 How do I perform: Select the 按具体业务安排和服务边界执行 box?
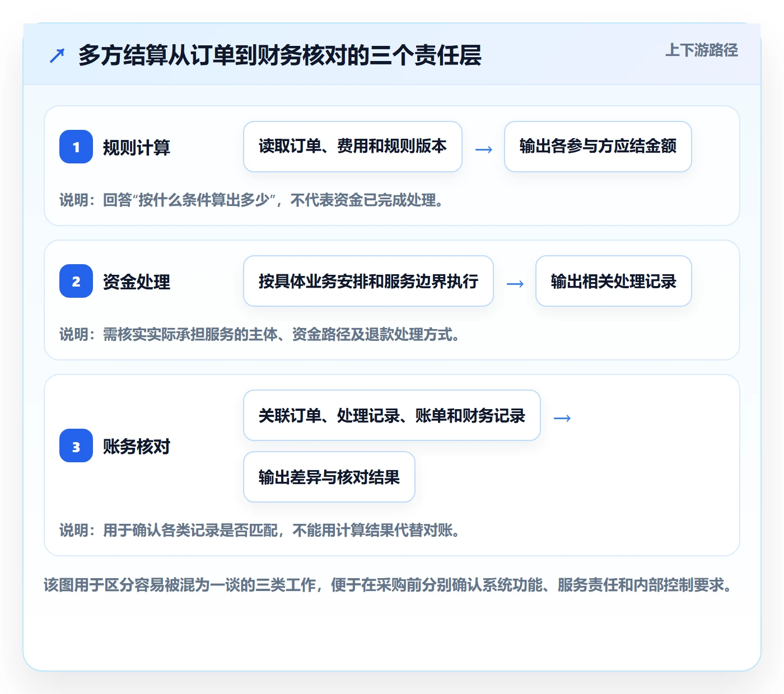coord(368,281)
